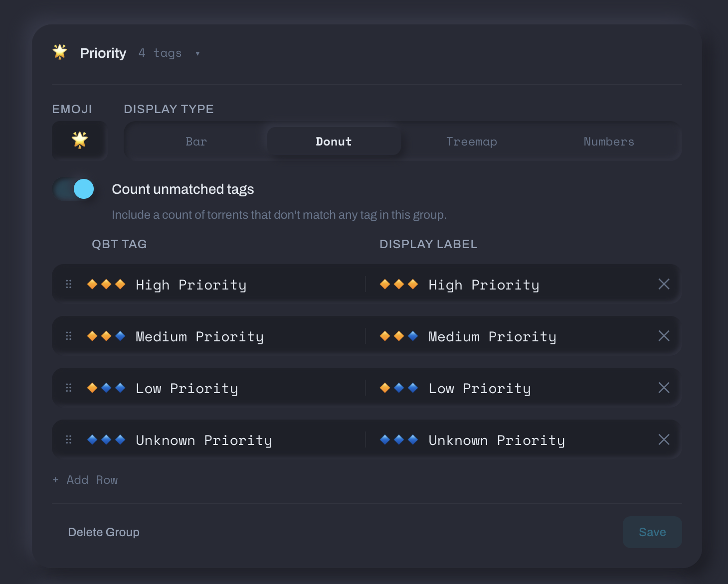The height and width of the screenshot is (584, 728).
Task: Remove the Medium Priority tag row
Action: [664, 336]
